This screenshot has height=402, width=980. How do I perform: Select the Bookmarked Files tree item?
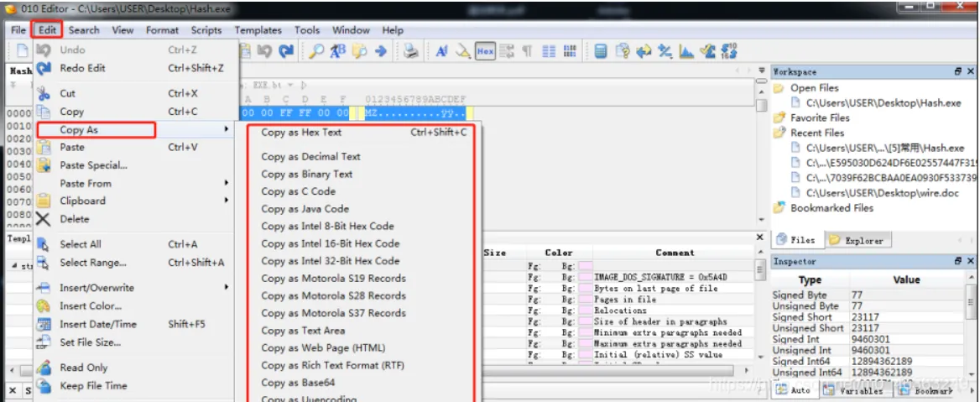click(831, 207)
